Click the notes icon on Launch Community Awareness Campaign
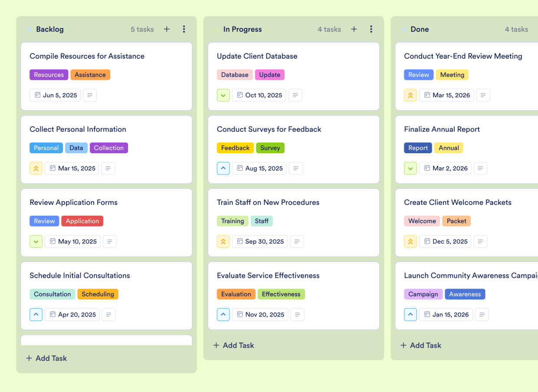 pos(482,314)
